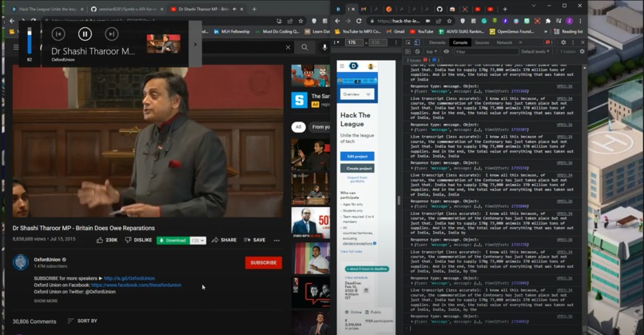Open the Overview dropdown on Devpost page
This screenshot has width=644, height=335.
357,94
